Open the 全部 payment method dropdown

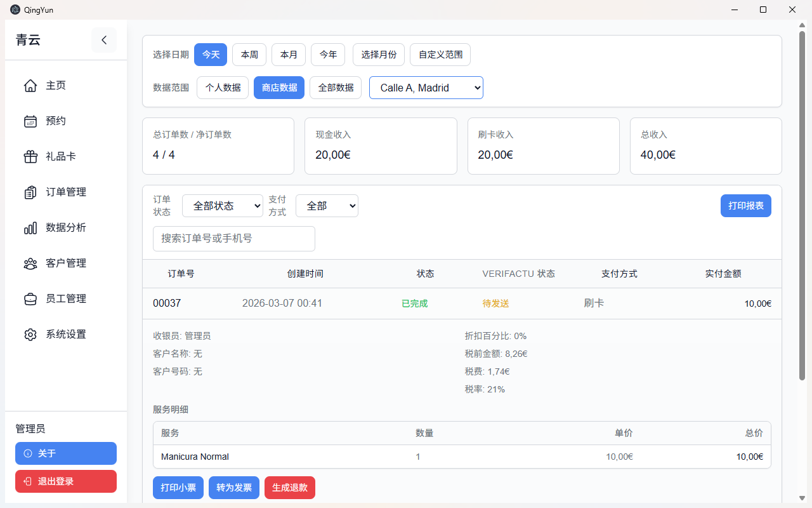click(327, 206)
